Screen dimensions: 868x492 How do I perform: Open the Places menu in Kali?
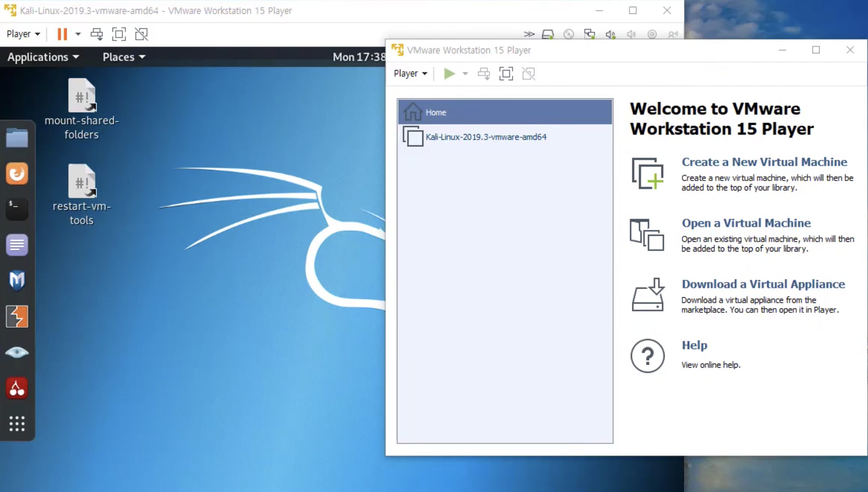(124, 57)
